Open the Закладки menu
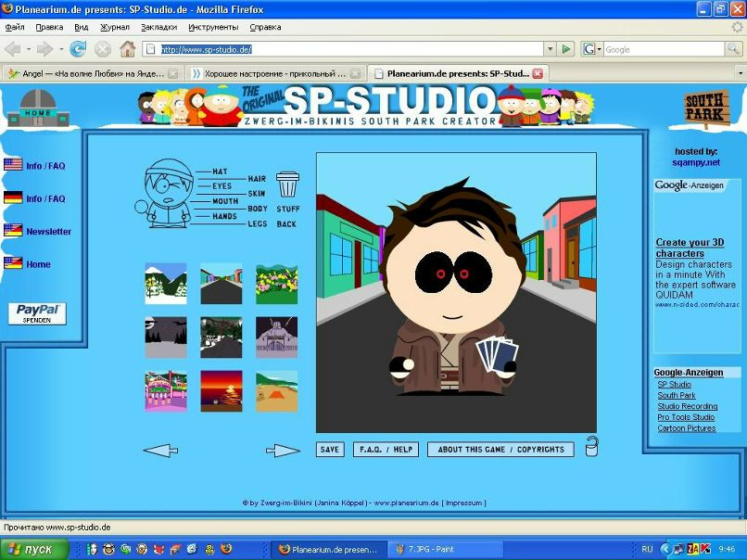 pyautogui.click(x=159, y=27)
